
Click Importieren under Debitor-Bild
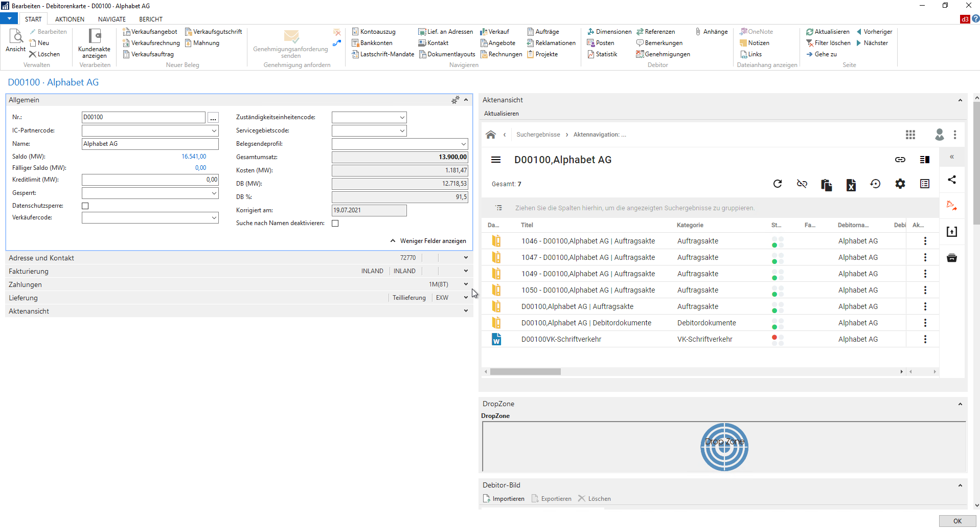click(504, 499)
